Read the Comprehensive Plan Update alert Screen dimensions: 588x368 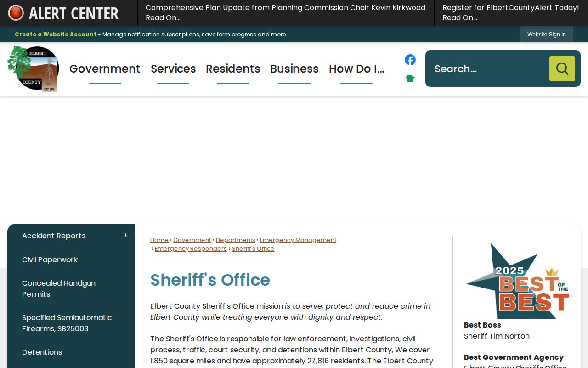click(286, 13)
